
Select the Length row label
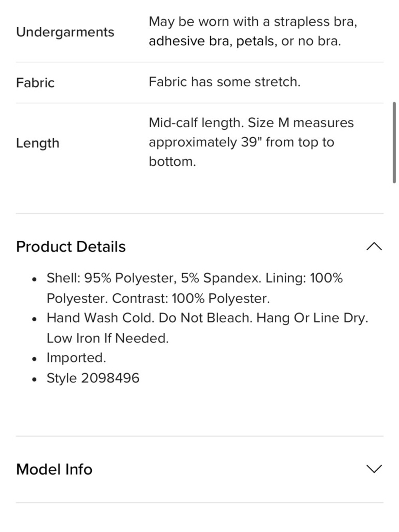point(38,143)
